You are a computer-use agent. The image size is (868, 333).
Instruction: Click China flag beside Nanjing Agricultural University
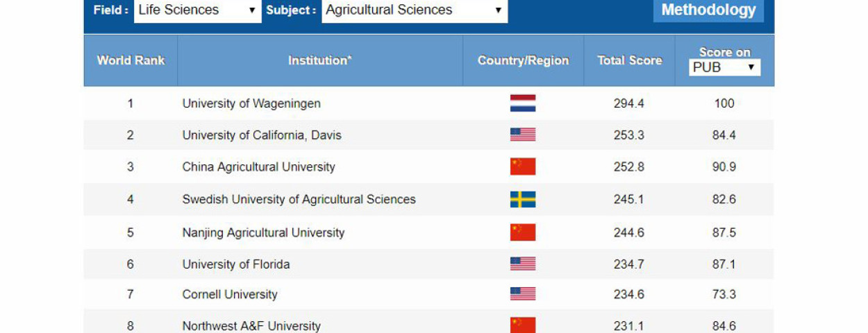click(522, 232)
